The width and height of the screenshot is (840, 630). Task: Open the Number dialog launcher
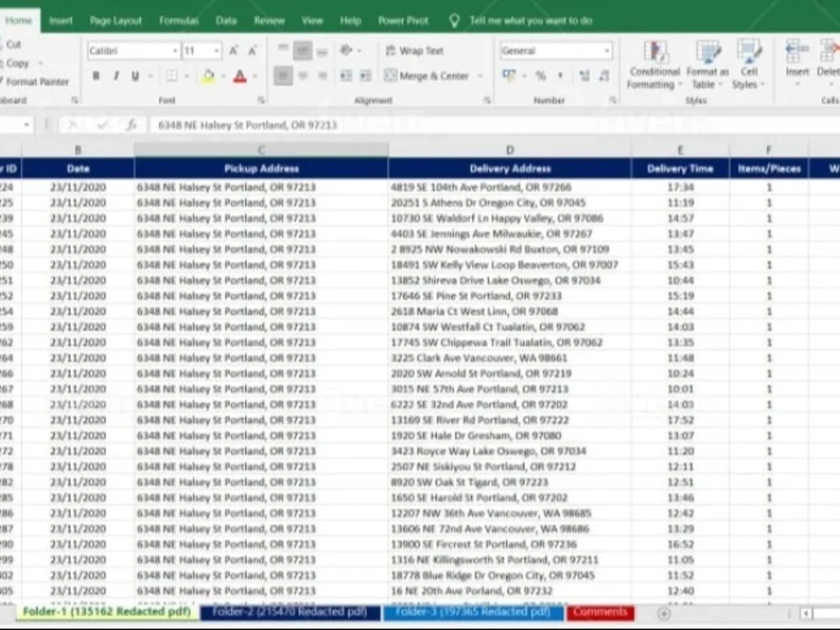pyautogui.click(x=612, y=100)
